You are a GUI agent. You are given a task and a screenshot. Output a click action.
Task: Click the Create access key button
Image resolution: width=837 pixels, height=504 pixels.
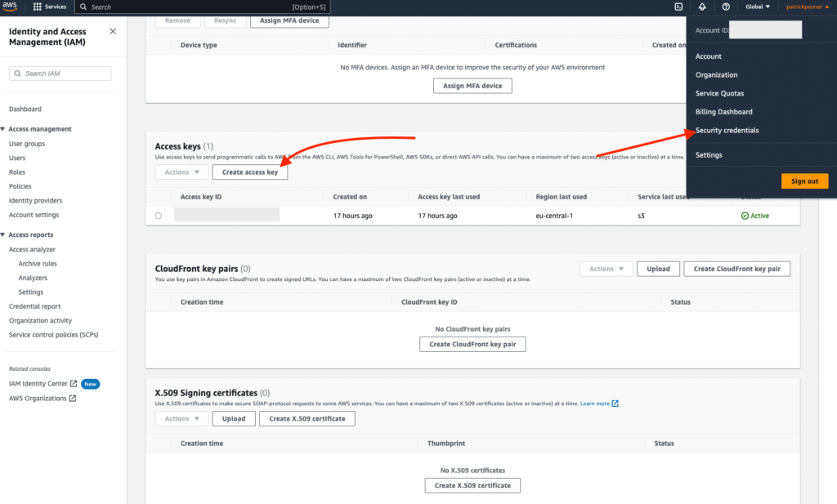pyautogui.click(x=250, y=172)
